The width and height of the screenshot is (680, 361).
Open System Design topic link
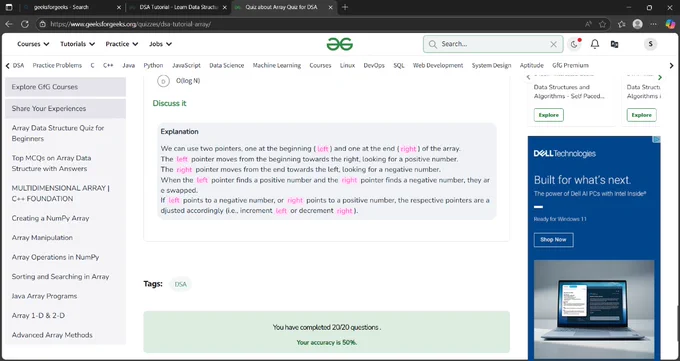491,66
